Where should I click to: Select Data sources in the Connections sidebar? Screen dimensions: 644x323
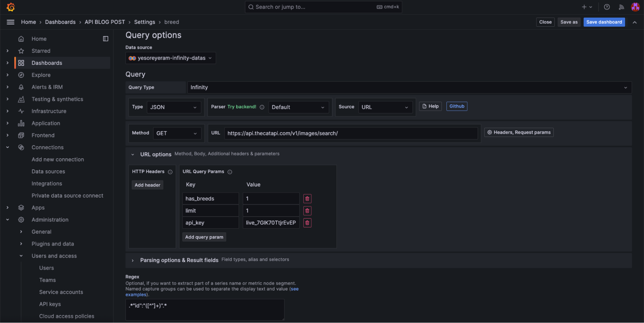point(48,171)
